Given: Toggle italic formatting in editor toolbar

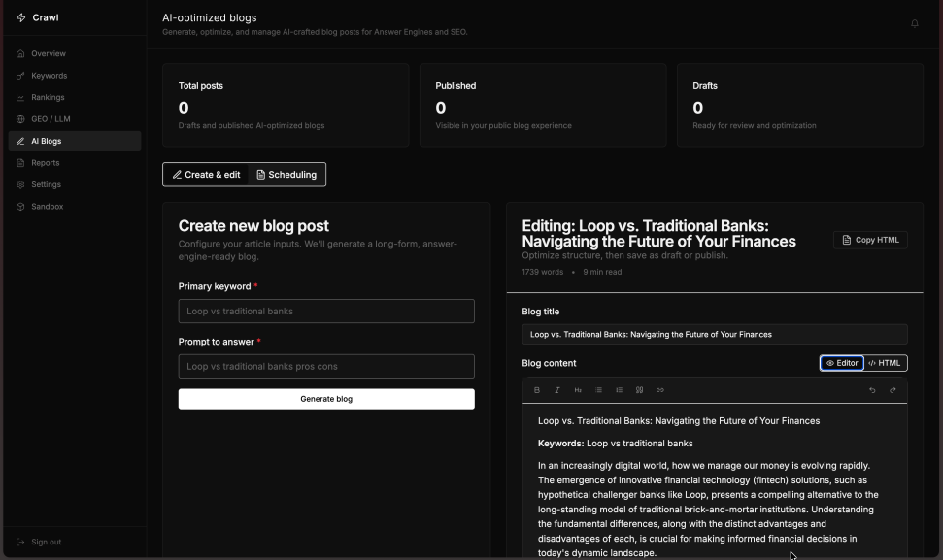Looking at the screenshot, I should [557, 390].
